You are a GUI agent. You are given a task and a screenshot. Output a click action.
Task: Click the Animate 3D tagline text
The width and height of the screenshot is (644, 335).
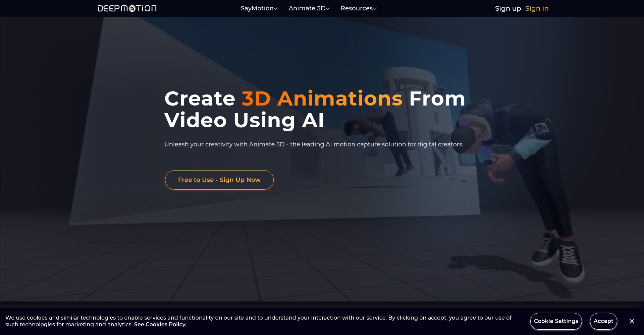pyautogui.click(x=314, y=144)
